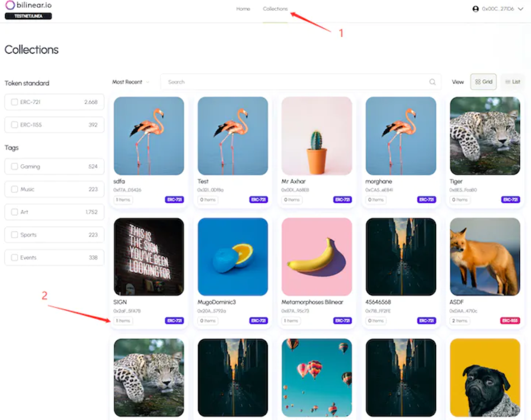Viewport: 531px width, 420px height.
Task: Click ERC-1155 badge on ASDF card
Action: coord(510,321)
